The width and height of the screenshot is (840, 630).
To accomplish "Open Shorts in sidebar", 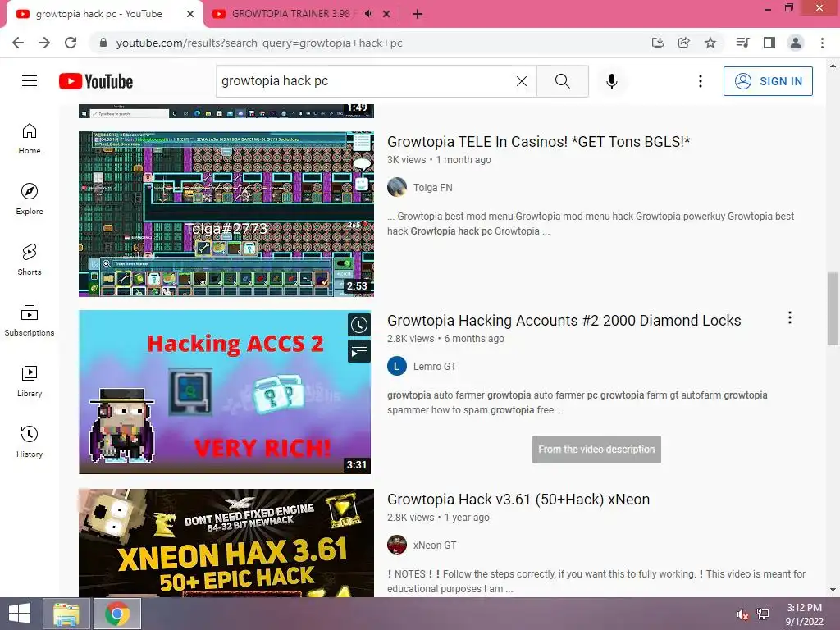I will click(30, 260).
